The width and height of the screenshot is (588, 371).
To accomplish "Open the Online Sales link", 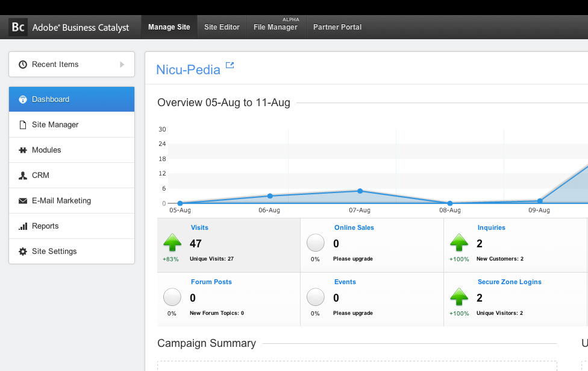I will (x=354, y=227).
